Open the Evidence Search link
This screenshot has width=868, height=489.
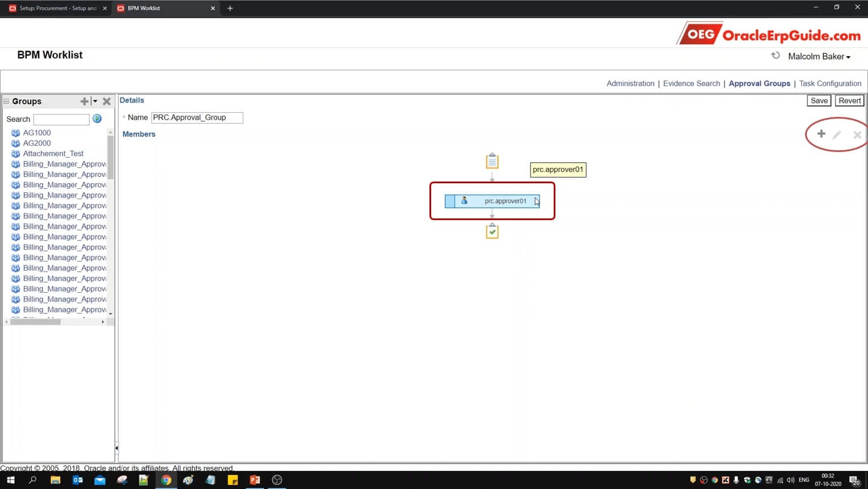pyautogui.click(x=691, y=83)
